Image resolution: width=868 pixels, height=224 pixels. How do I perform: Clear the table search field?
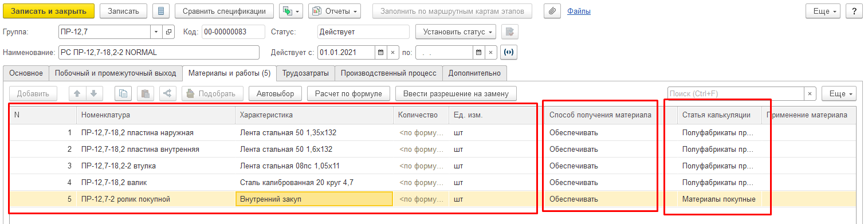point(810,93)
